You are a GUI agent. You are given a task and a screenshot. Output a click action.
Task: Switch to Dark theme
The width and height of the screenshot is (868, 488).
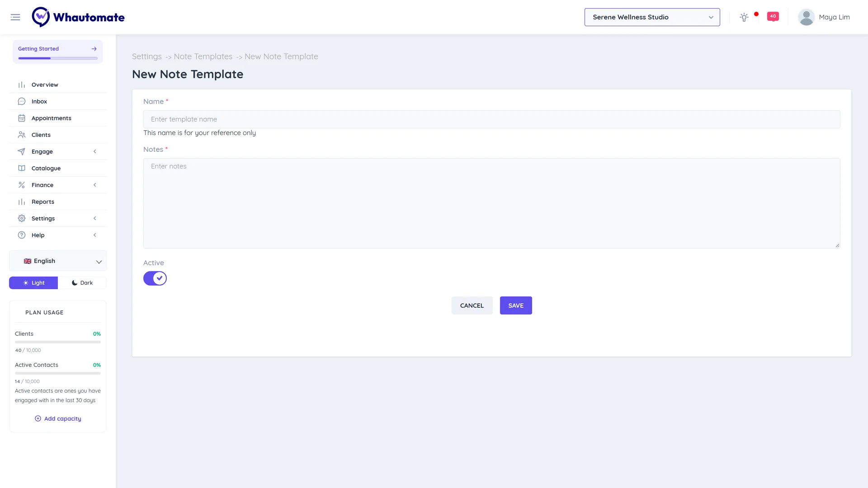[x=82, y=283]
